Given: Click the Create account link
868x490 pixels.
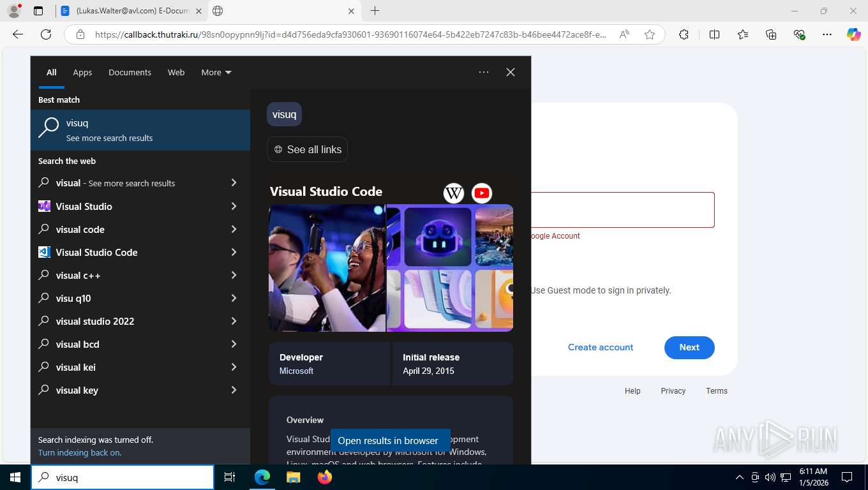Looking at the screenshot, I should pyautogui.click(x=601, y=347).
